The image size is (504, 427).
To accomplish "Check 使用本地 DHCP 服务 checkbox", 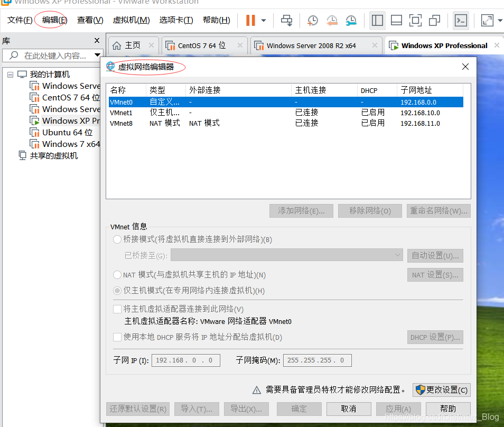I will click(x=117, y=337).
